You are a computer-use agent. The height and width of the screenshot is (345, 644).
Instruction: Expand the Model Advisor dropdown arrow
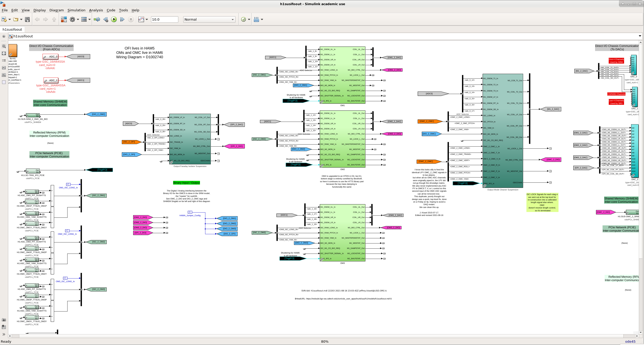[x=249, y=19]
